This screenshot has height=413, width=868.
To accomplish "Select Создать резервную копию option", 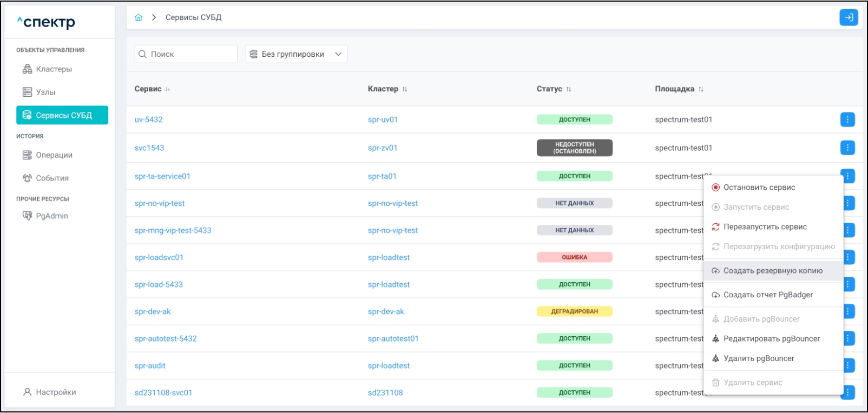I will [772, 271].
